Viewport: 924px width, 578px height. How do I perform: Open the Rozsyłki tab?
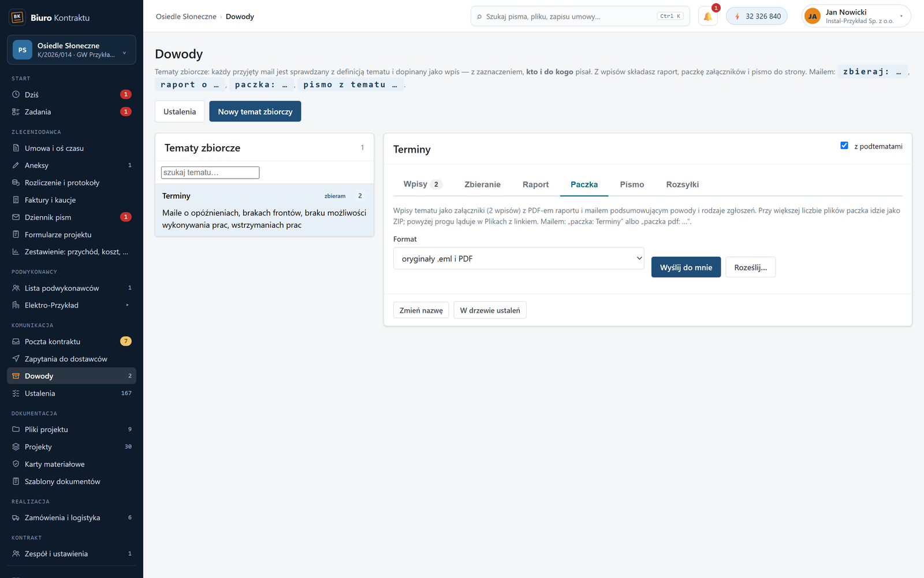pos(682,184)
